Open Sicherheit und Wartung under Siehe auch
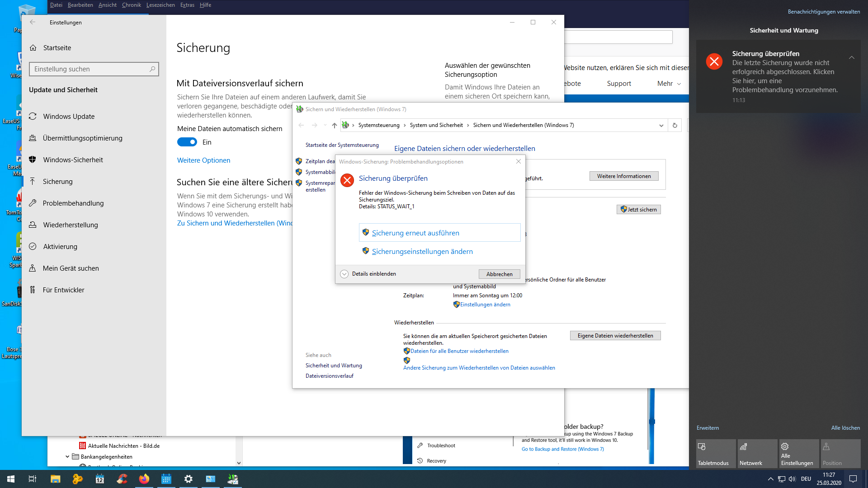Screen dimensions: 868x488 click(334, 366)
